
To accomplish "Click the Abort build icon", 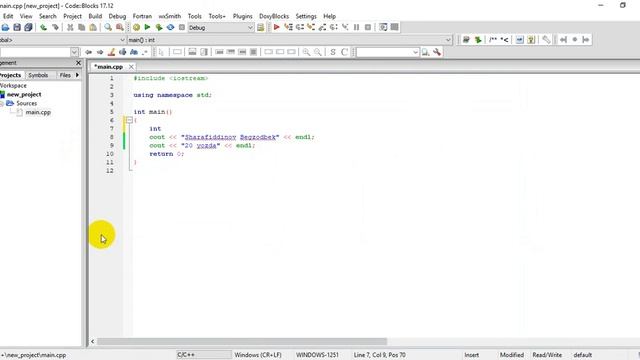I will coord(182,27).
